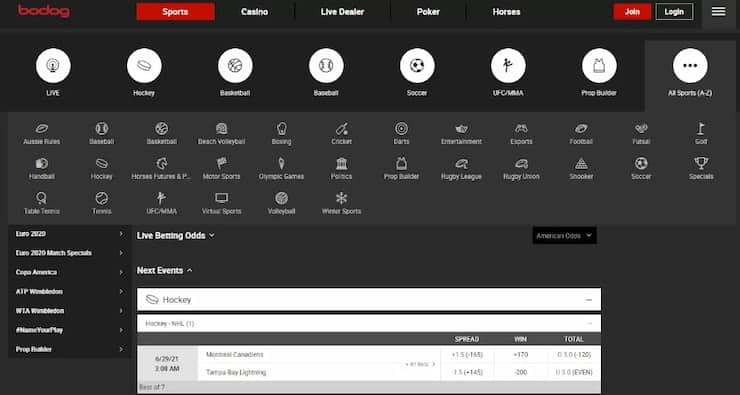Choose Futsal in sports grid

641,134
